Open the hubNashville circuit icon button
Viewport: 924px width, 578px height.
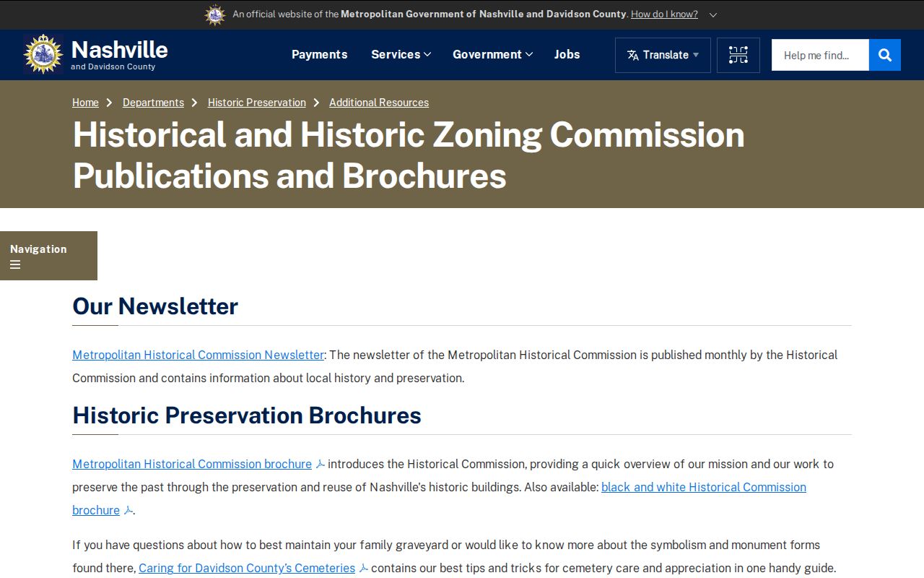coord(738,55)
